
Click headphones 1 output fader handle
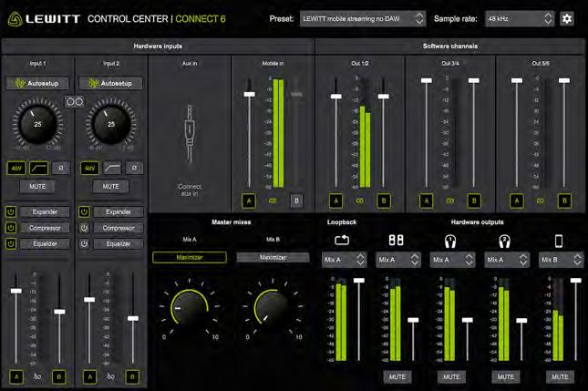click(x=468, y=320)
